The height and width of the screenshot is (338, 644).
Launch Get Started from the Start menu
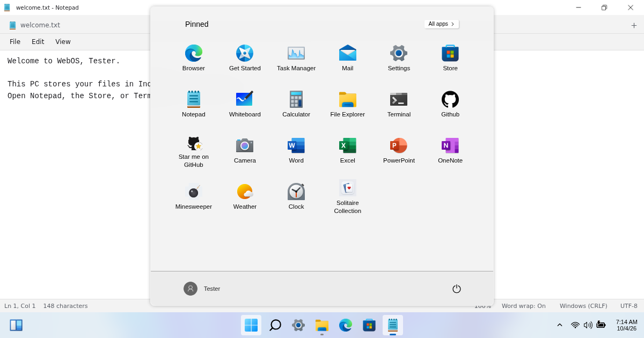tap(245, 58)
